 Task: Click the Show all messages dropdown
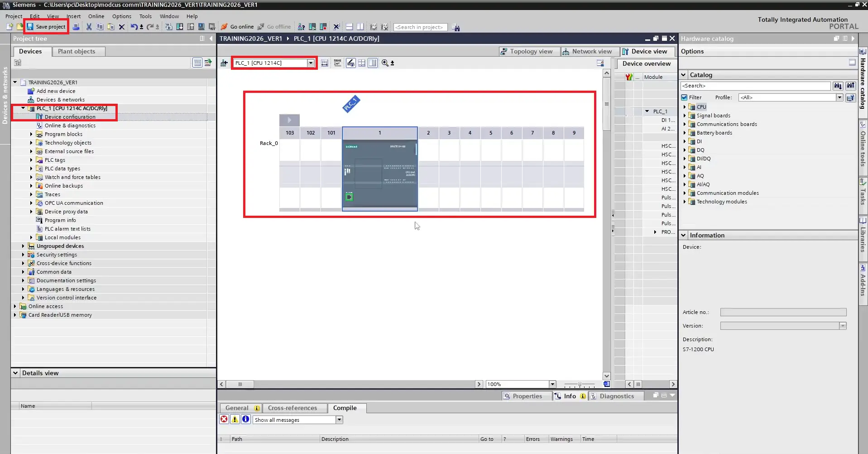(339, 420)
